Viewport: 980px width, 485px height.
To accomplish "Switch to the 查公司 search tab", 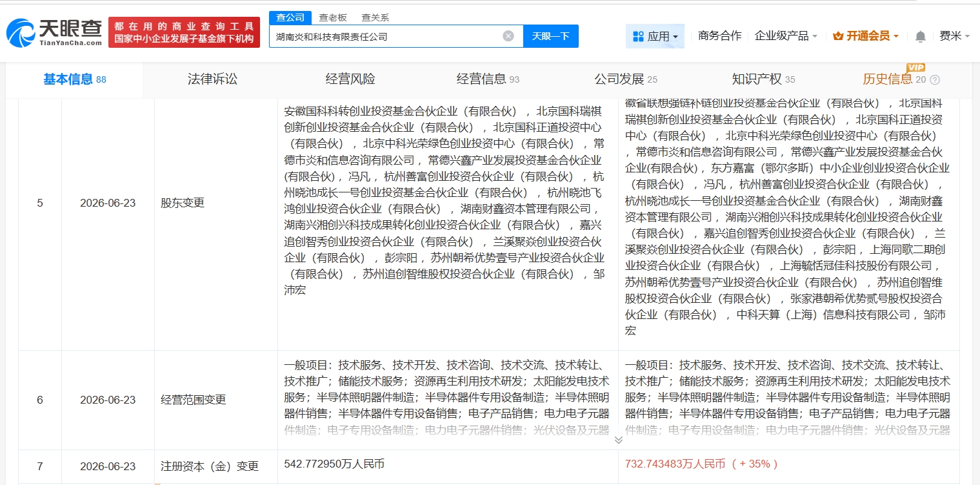I will 290,17.
